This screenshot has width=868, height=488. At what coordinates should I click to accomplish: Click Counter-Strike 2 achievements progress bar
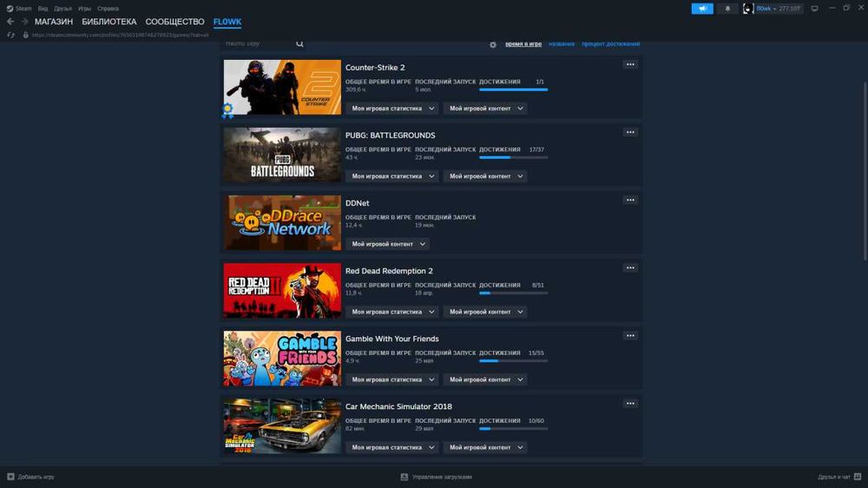click(x=513, y=89)
